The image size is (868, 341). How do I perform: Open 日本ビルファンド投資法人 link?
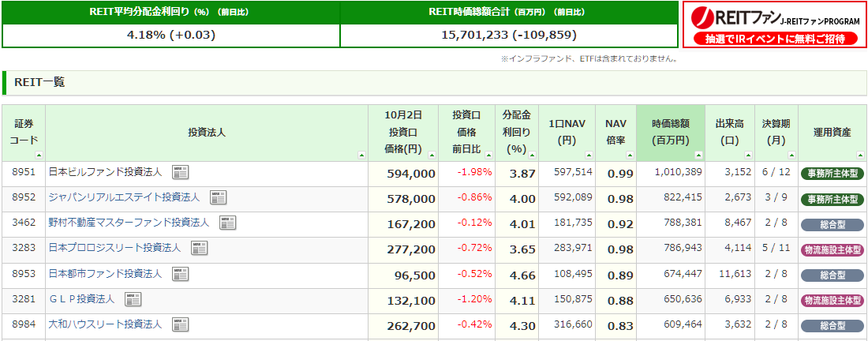pyautogui.click(x=105, y=172)
